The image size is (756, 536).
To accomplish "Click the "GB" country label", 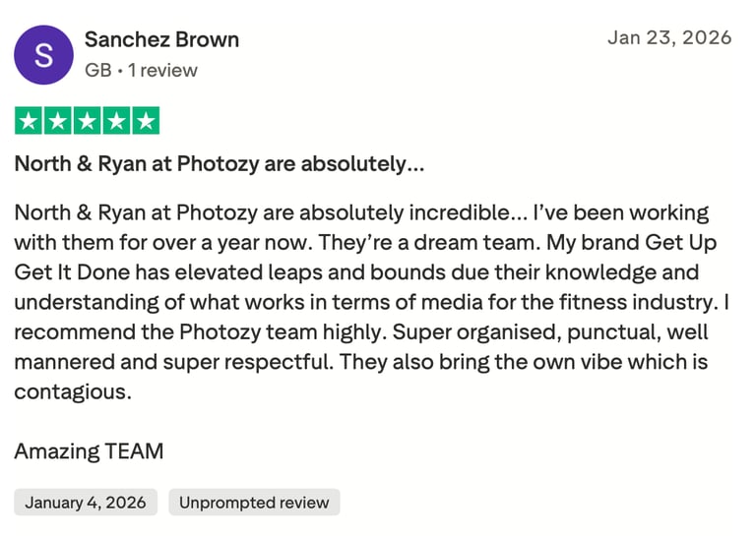I will tap(97, 70).
